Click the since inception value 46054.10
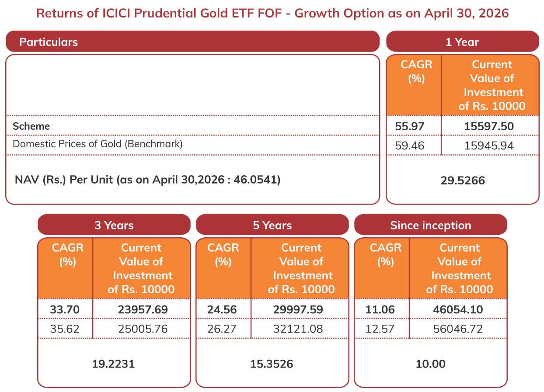The height and width of the screenshot is (392, 544). point(458,310)
